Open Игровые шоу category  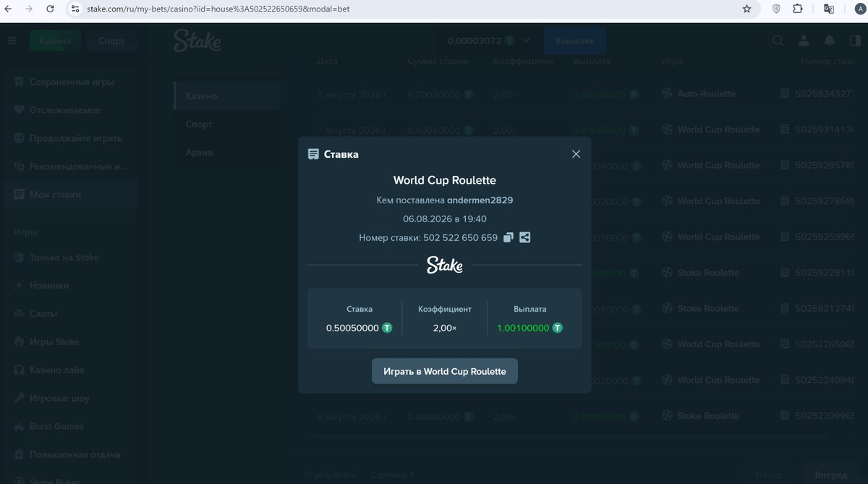pos(71,399)
